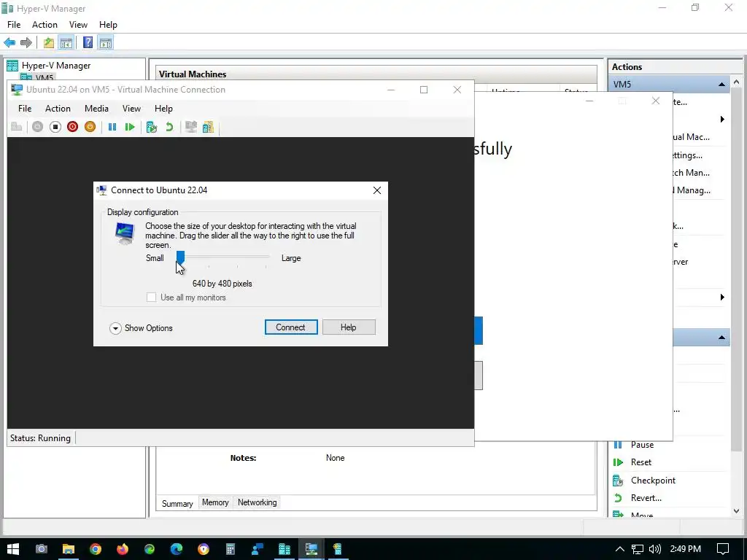This screenshot has height=560, width=747.
Task: Open View menu in Hyper-V Manager
Action: (78, 25)
